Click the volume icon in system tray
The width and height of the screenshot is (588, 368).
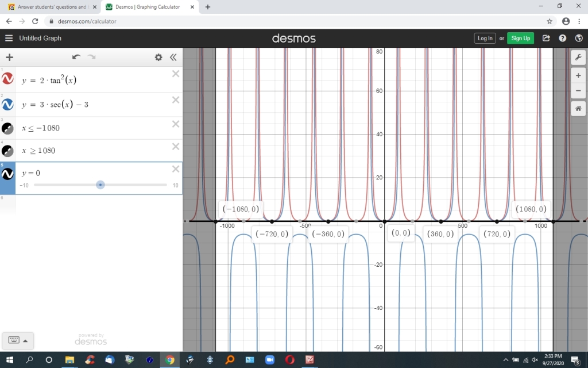[535, 360]
